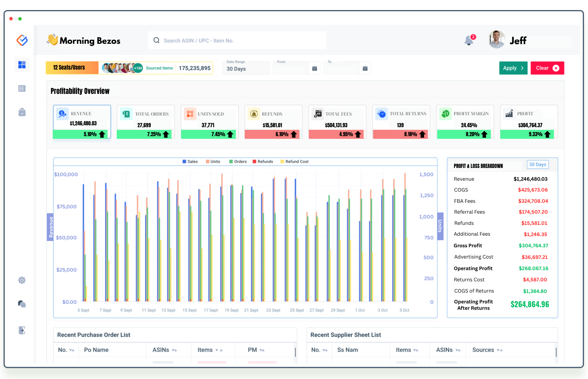The image size is (588, 379).
Task: Click the Ss Nam column header
Action: (348, 350)
